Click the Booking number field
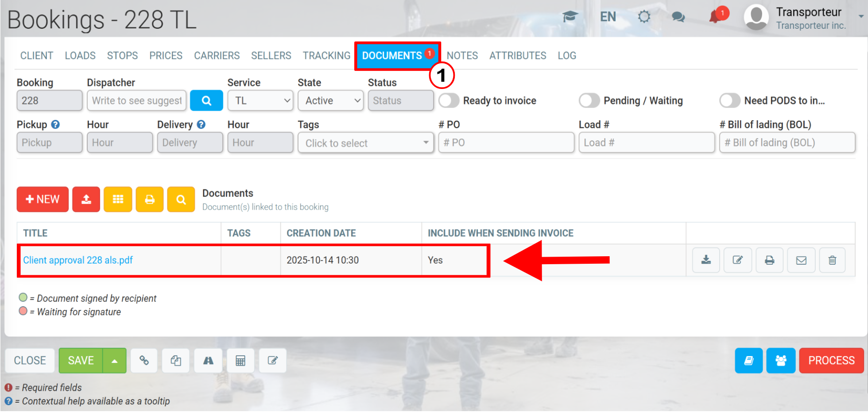This screenshot has height=412, width=868. coord(50,100)
